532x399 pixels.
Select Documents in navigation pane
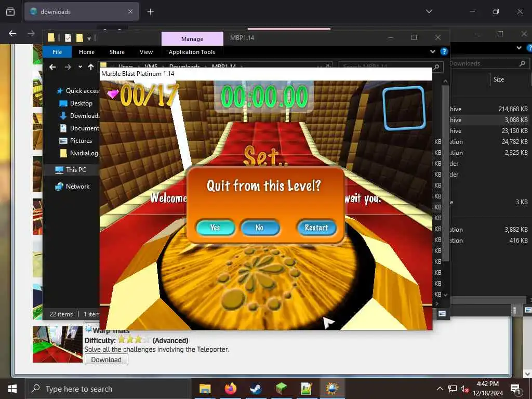point(79,128)
